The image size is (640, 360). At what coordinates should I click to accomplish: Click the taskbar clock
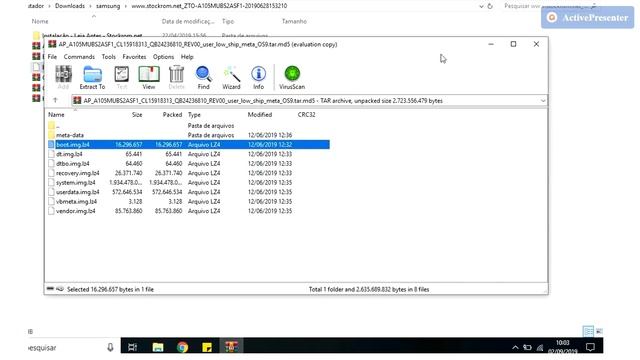coord(562,347)
